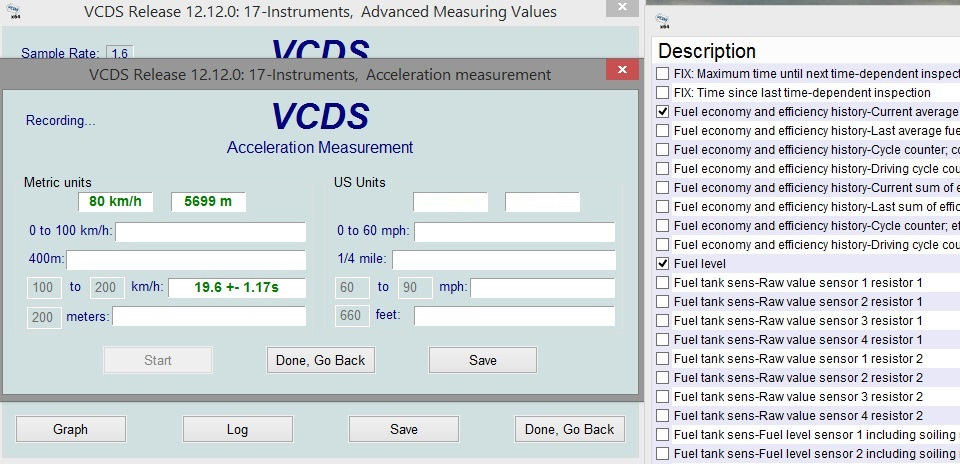This screenshot has width=960, height=464.
Task: Uncheck the Fuel level checkbox
Action: [662, 264]
